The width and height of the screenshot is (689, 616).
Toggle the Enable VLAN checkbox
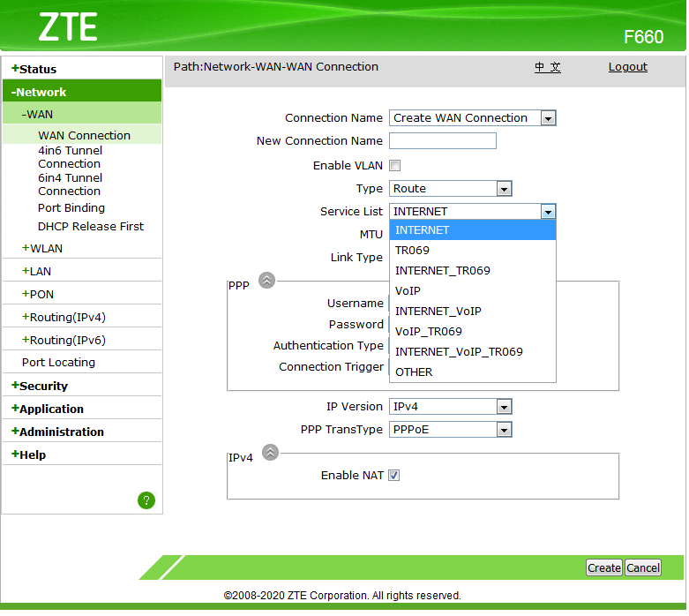coord(394,166)
